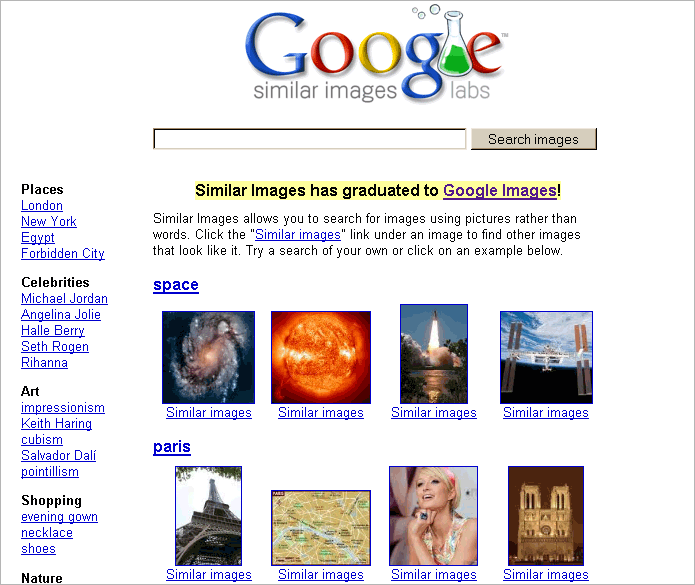Find similar images under the shuttle launch picture

coord(434,413)
